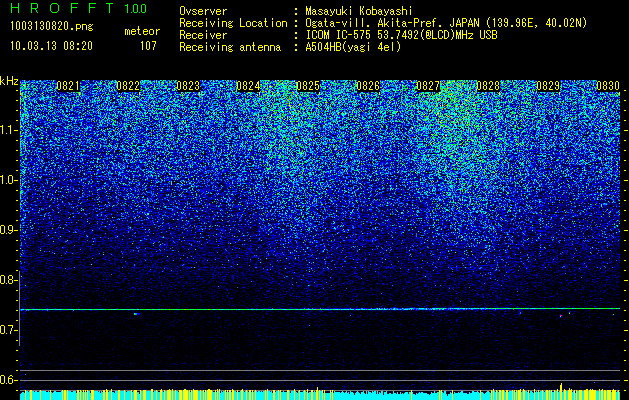Click the cyan signal level bar graph

[x=320, y=395]
